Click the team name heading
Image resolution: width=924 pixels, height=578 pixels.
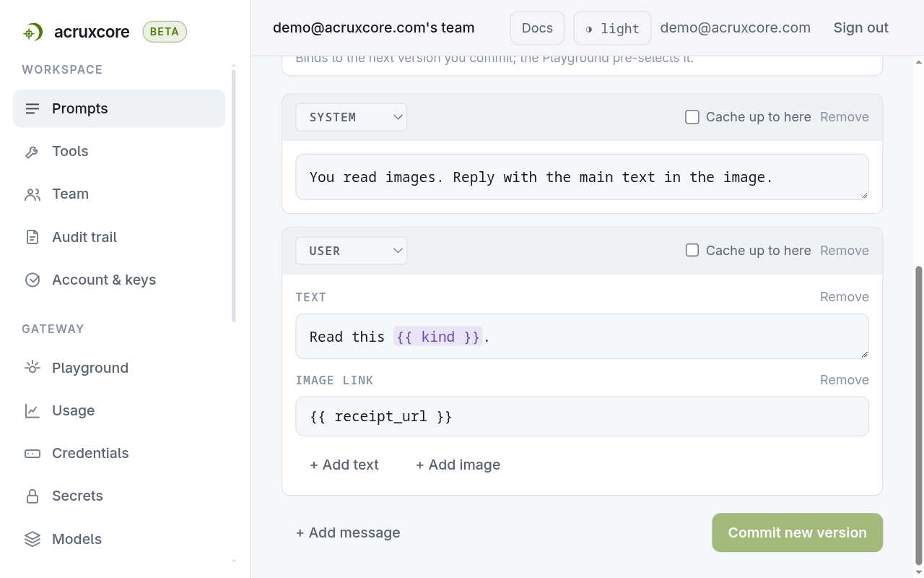coord(374,28)
